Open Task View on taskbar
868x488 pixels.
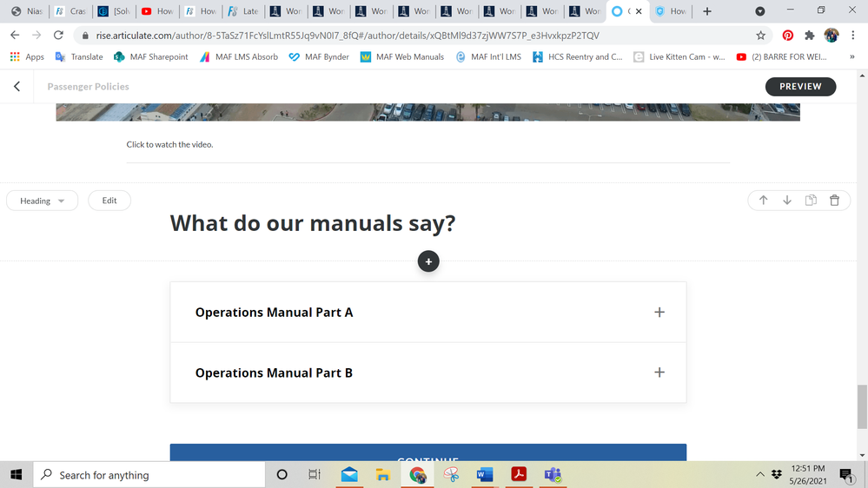[x=315, y=475]
